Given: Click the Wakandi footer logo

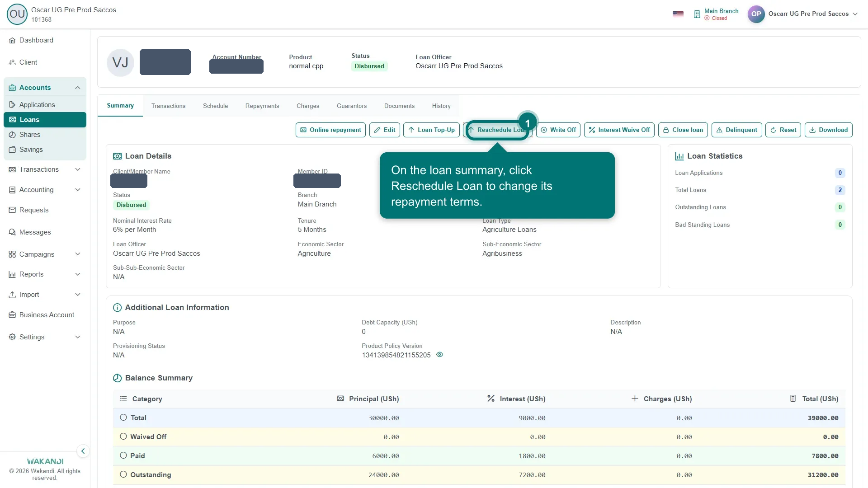Looking at the screenshot, I should coord(45,461).
